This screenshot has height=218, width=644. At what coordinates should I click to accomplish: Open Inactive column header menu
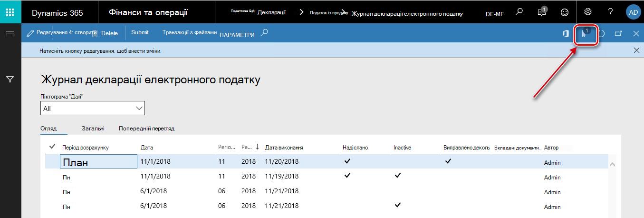click(x=402, y=148)
